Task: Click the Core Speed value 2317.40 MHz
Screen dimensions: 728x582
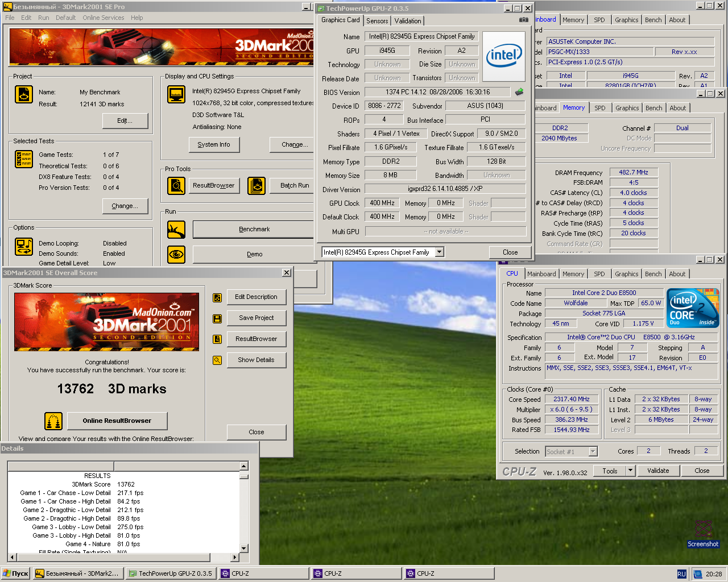Action: [x=572, y=400]
